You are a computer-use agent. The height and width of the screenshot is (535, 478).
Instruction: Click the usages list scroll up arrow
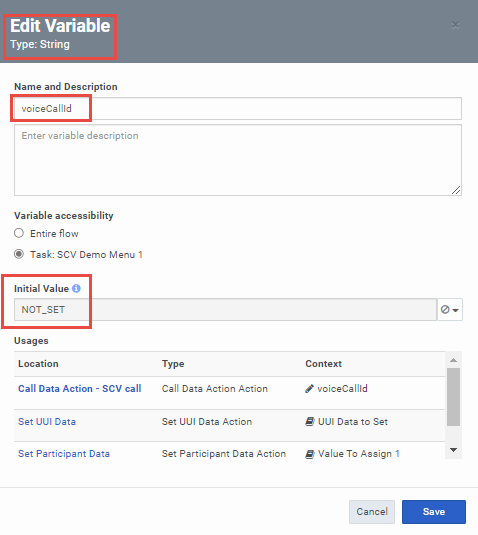pos(453,360)
